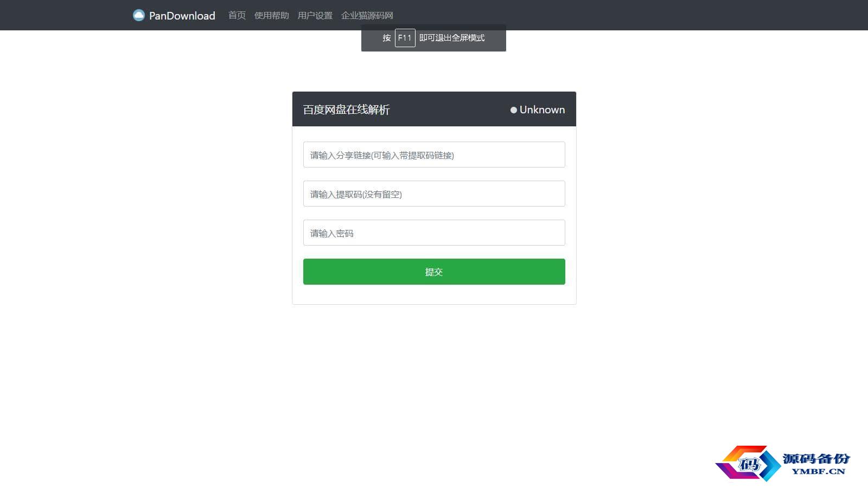Focus the 请输入密码 password field
Viewport: 868px width, 488px height.
tap(434, 233)
